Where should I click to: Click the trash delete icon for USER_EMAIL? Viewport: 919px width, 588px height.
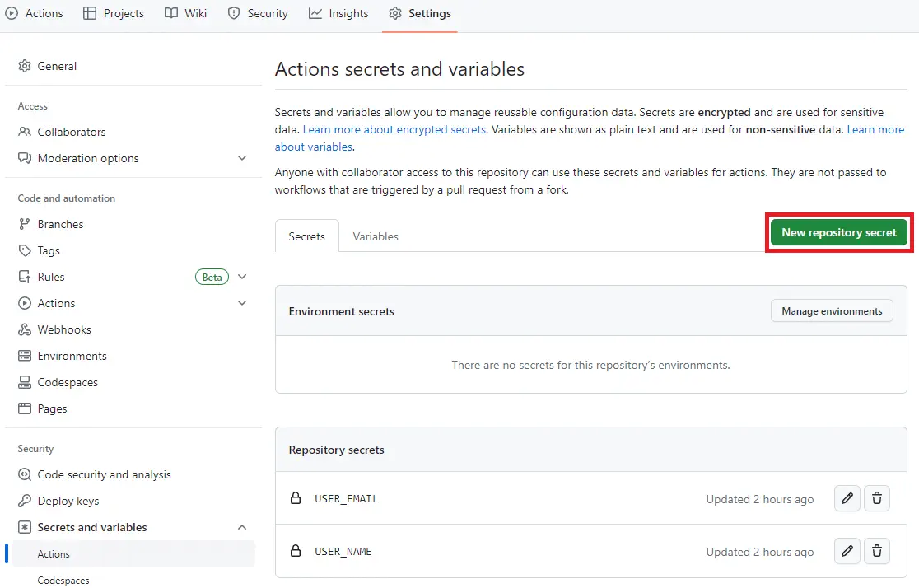pyautogui.click(x=877, y=498)
